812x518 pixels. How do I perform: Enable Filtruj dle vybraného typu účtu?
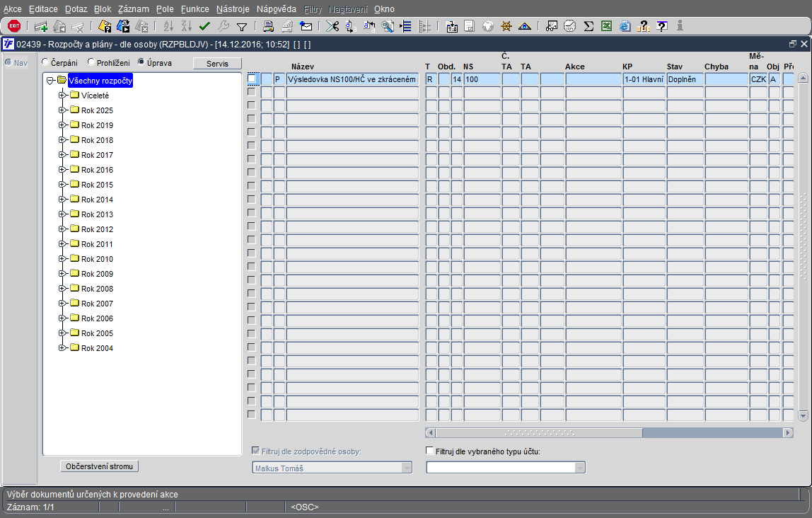tap(429, 451)
